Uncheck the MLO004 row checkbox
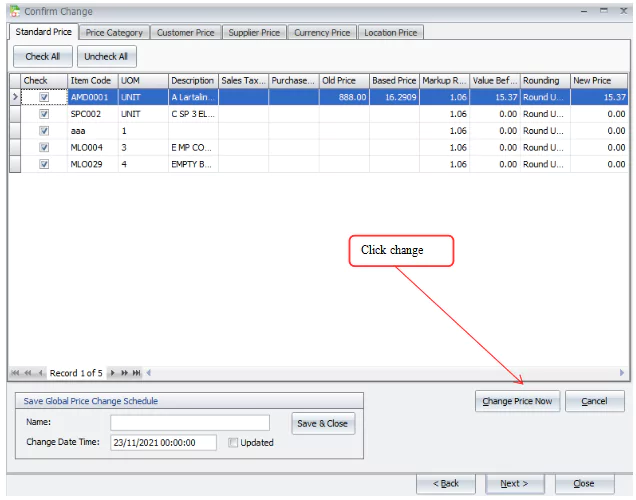The height and width of the screenshot is (500, 636). click(44, 147)
